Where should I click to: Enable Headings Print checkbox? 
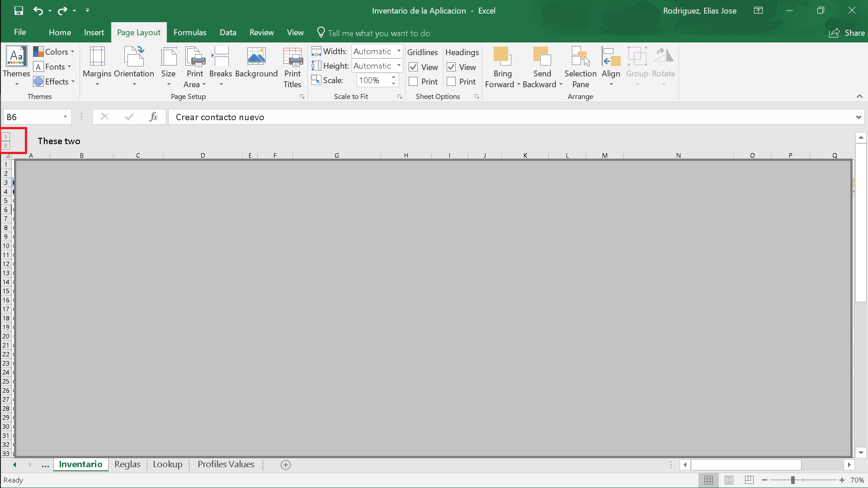pyautogui.click(x=451, y=82)
